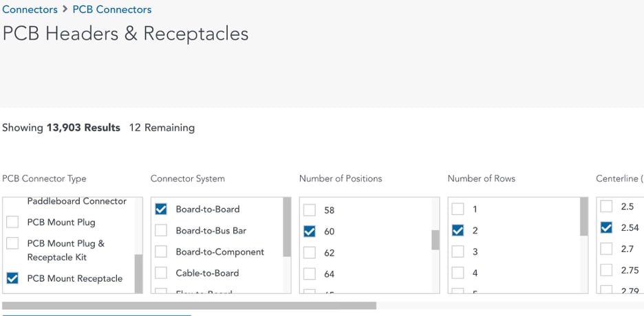The height and width of the screenshot is (316, 644).
Task: Check 1 in Number of Rows
Action: tap(458, 209)
